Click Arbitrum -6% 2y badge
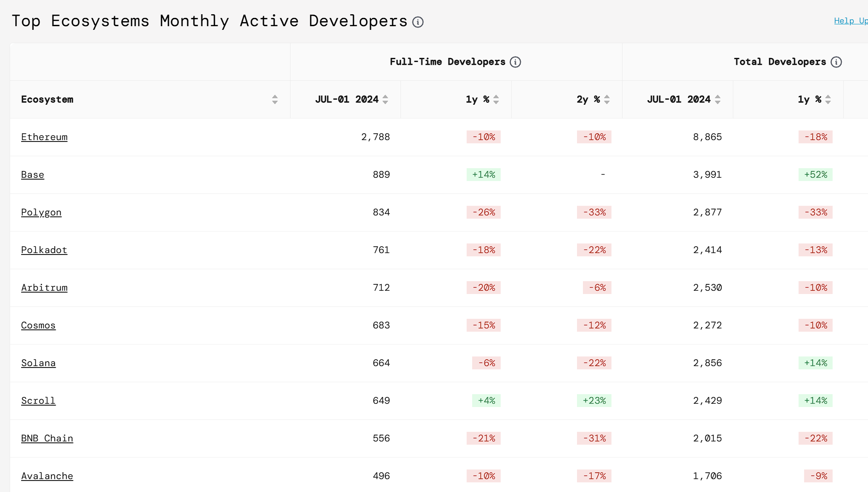 (x=597, y=288)
